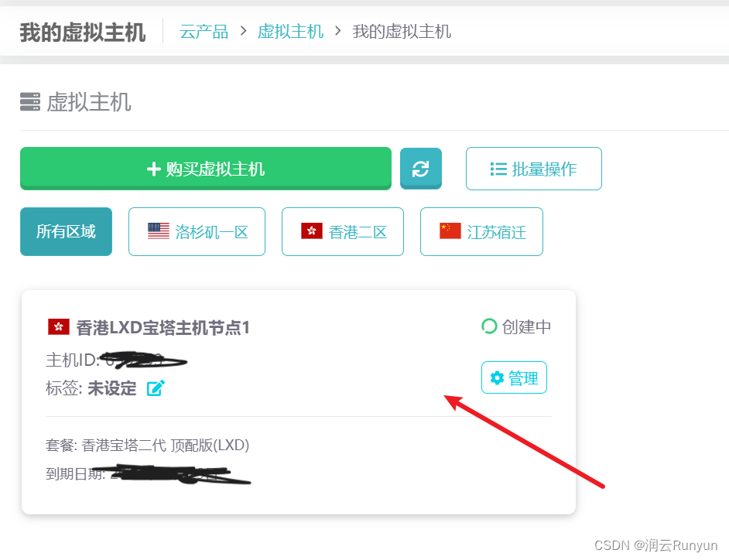Click the refresh icon button
This screenshot has width=729, height=560.
coord(421,169)
